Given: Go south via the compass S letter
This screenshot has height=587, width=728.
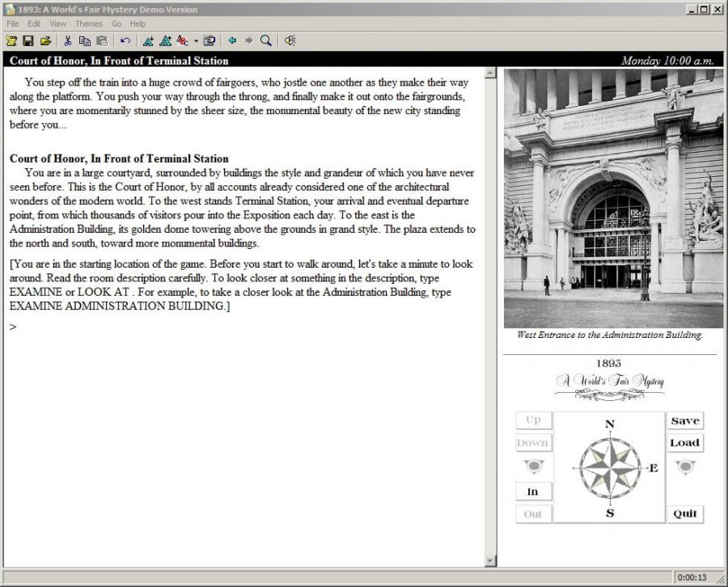Looking at the screenshot, I should click(610, 513).
